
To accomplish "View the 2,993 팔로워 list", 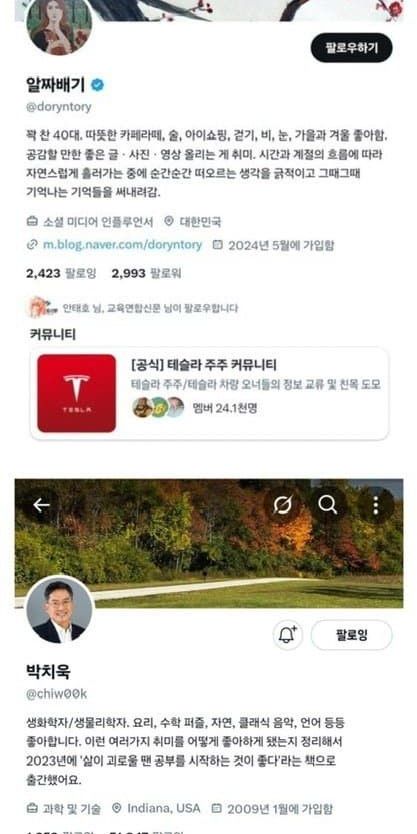I will [146, 273].
